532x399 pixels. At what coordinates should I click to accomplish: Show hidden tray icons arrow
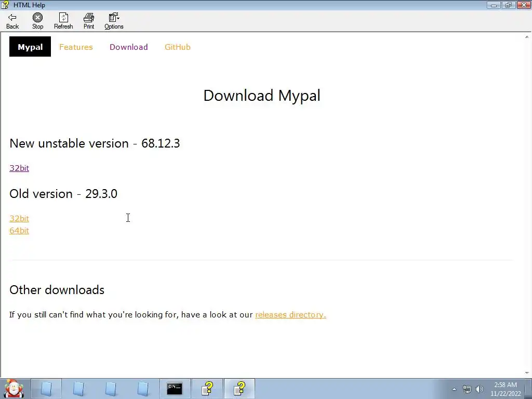click(x=454, y=389)
